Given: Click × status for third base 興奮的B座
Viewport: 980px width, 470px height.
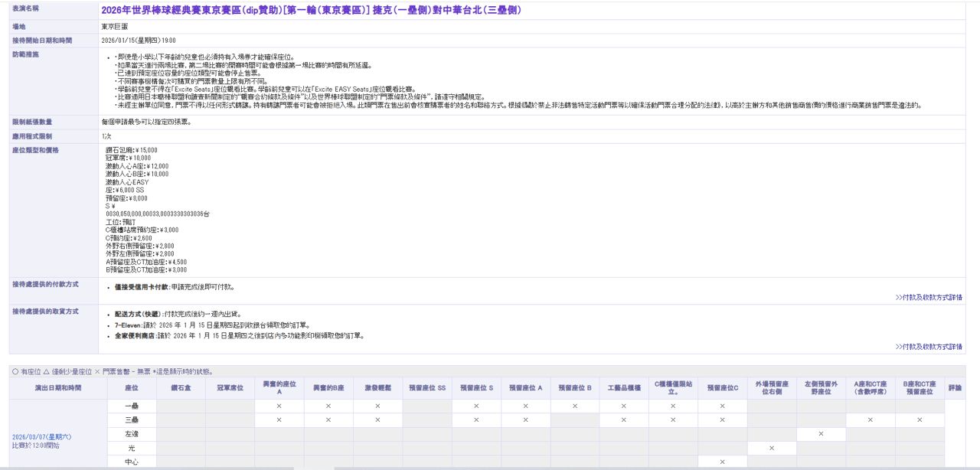Looking at the screenshot, I should point(328,420).
